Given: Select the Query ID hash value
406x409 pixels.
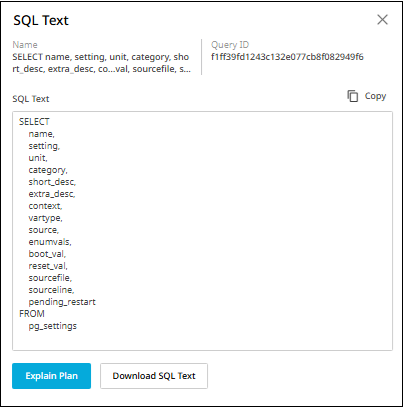Looking at the screenshot, I should [287, 57].
